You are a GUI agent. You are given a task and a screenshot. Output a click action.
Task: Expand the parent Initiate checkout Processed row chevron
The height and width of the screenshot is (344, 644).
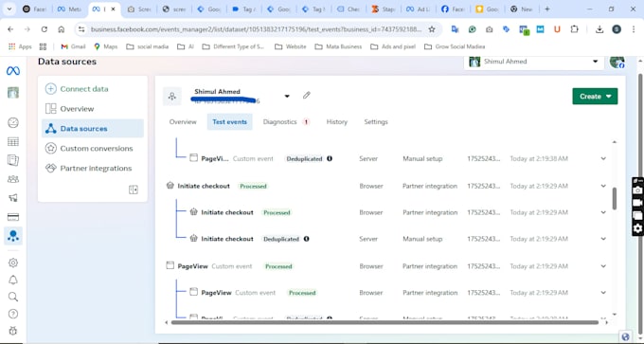coord(603,186)
